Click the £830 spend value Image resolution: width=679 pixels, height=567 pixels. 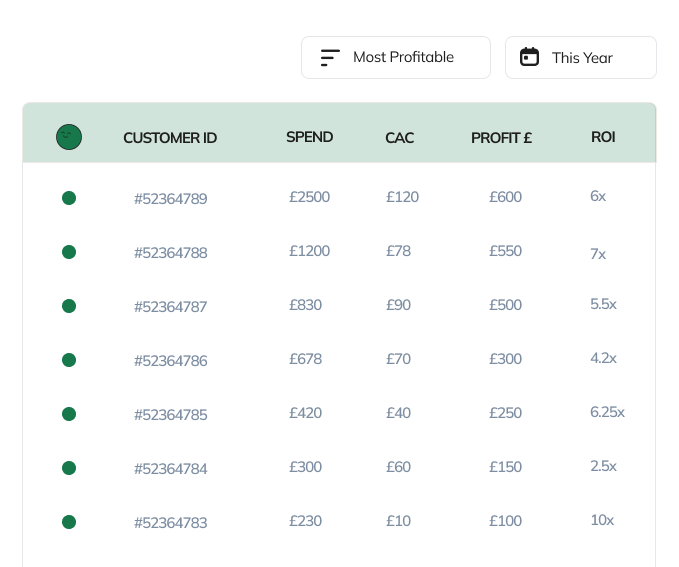click(x=305, y=305)
